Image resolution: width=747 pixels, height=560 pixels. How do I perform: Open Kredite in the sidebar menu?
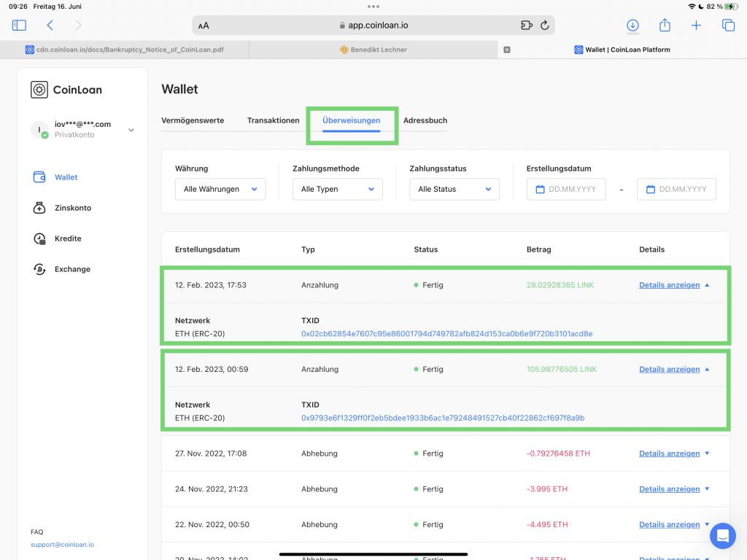click(x=68, y=238)
